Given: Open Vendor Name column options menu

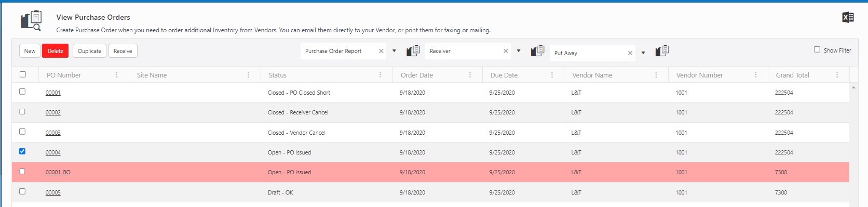Looking at the screenshot, I should (x=656, y=75).
